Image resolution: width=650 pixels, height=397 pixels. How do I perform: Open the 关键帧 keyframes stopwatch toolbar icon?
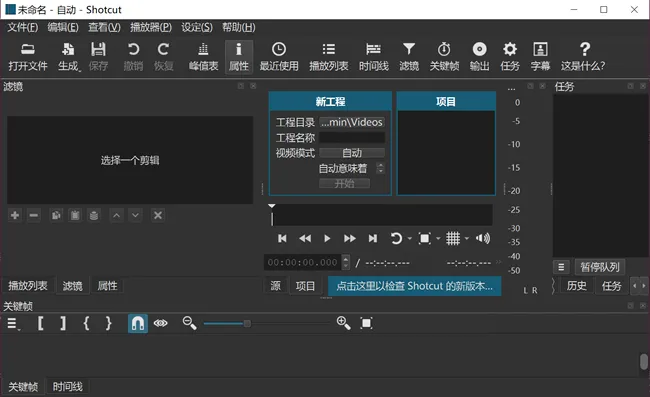click(444, 57)
